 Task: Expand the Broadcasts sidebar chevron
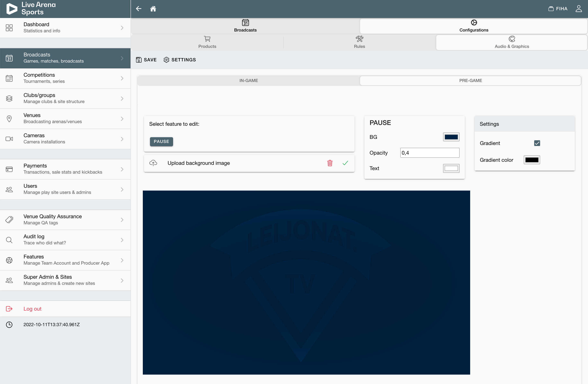122,58
